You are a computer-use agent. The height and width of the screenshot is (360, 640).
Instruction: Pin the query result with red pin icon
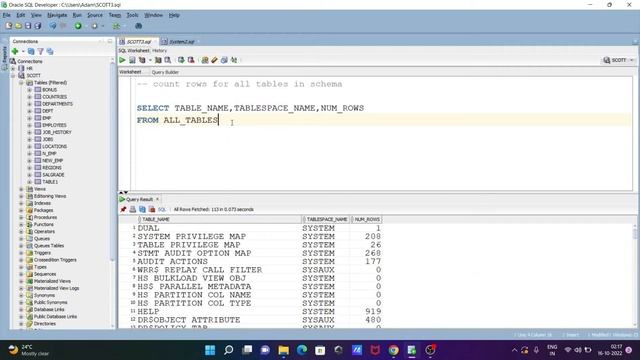(123, 209)
